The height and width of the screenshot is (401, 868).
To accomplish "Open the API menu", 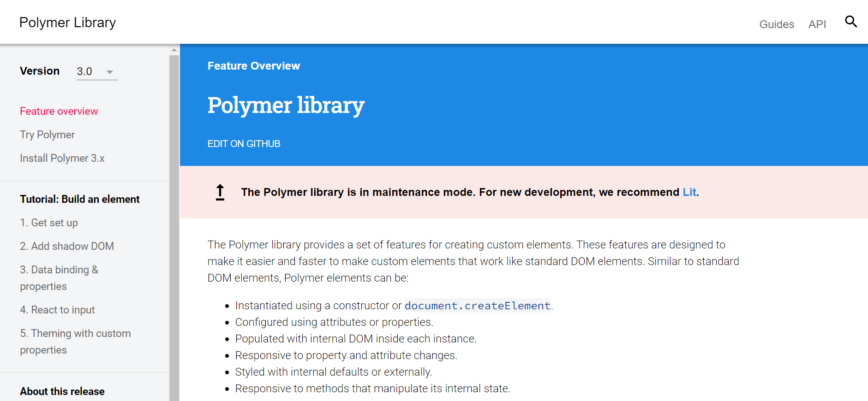I will click(x=817, y=24).
